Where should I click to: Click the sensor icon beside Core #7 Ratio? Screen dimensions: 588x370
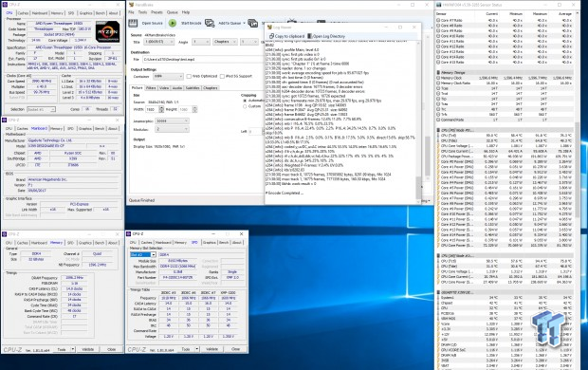click(x=438, y=20)
